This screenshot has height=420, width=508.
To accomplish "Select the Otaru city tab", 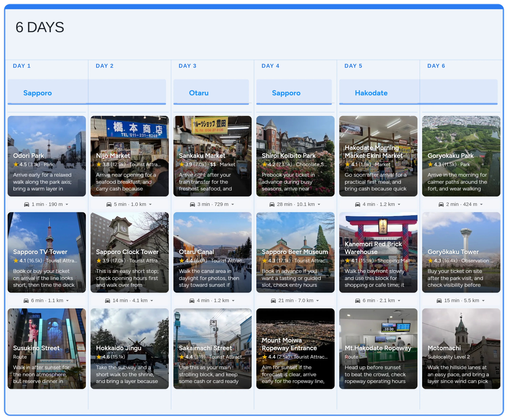I will (x=199, y=93).
